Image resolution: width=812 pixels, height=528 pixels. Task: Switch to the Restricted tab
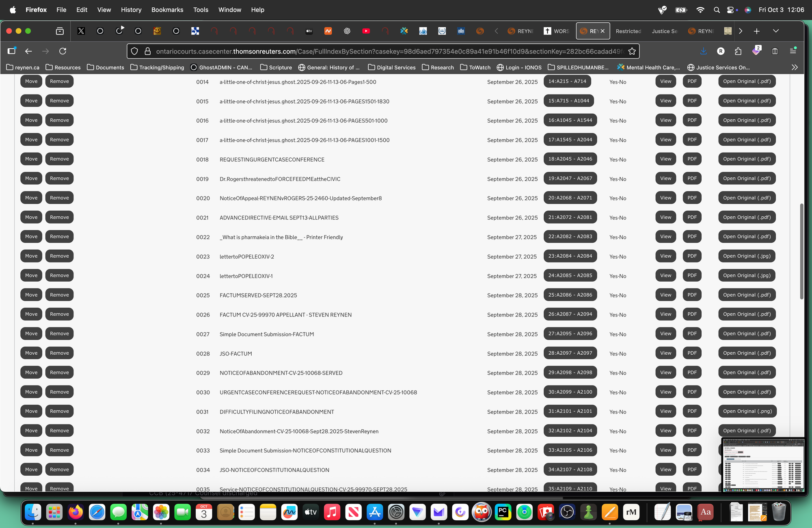tap(628, 31)
